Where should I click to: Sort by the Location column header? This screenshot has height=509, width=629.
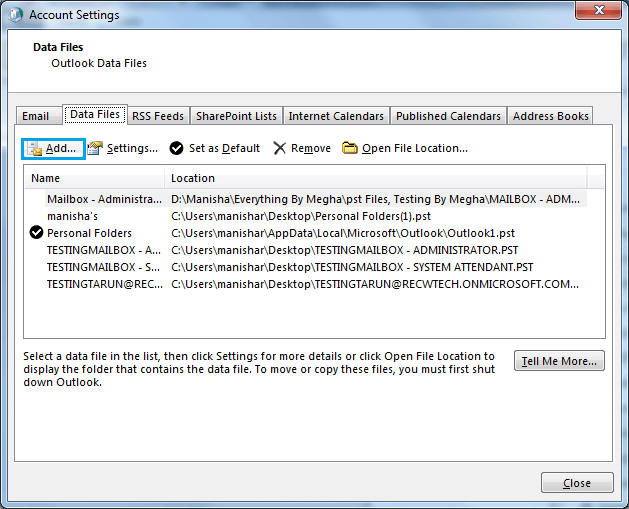[x=376, y=178]
